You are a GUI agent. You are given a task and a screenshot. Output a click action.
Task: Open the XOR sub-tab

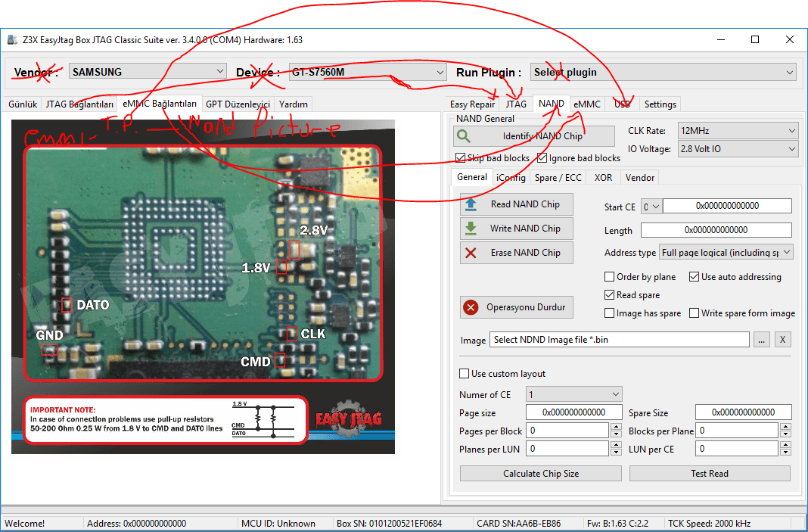[604, 178]
